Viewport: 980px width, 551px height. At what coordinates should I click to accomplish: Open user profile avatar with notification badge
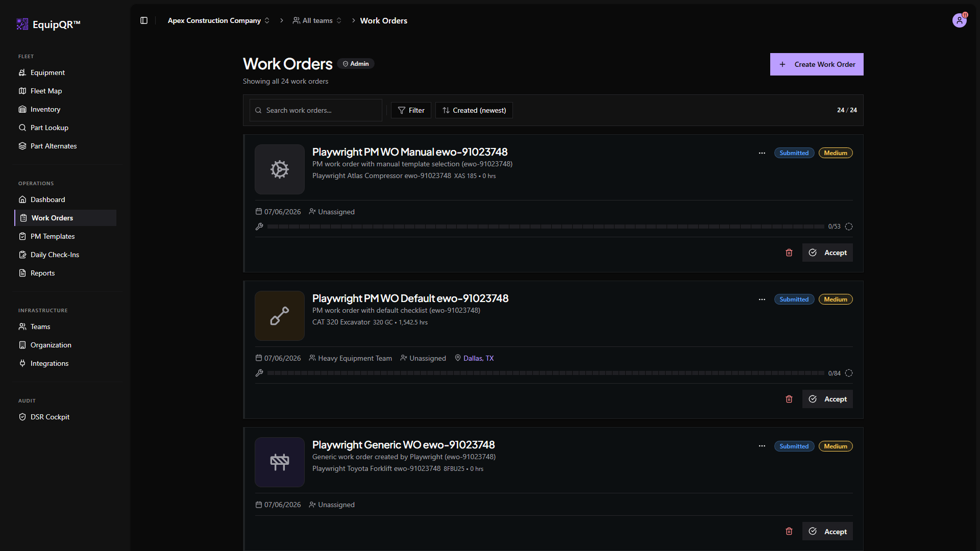point(960,20)
